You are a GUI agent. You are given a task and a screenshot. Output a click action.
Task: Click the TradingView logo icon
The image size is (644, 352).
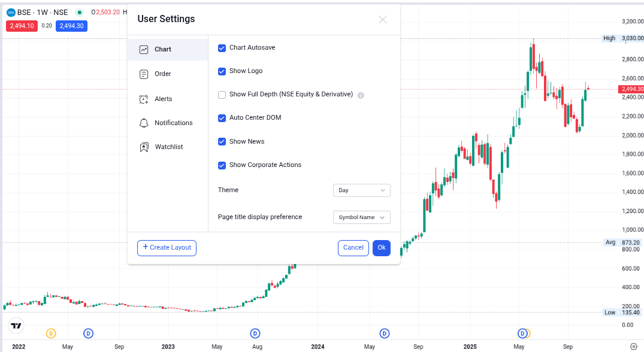tap(16, 326)
